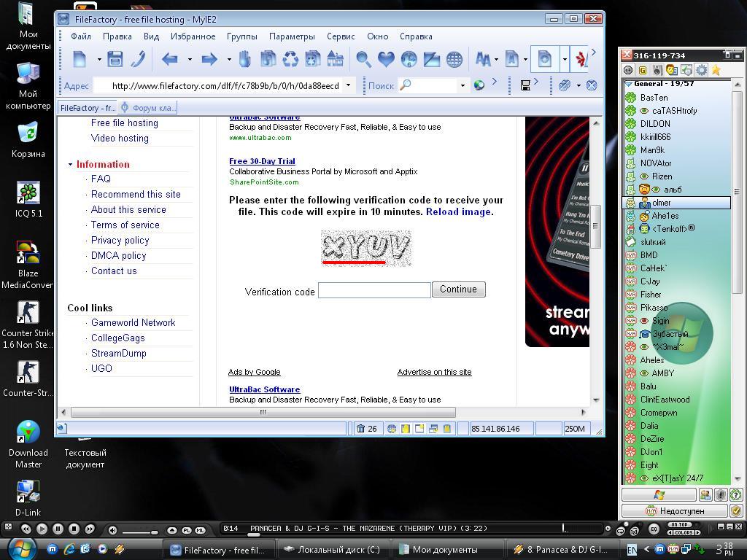Click the Refresh recycle-arrows toolbar icon
Viewport: 747px width, 560px height.
point(290,59)
